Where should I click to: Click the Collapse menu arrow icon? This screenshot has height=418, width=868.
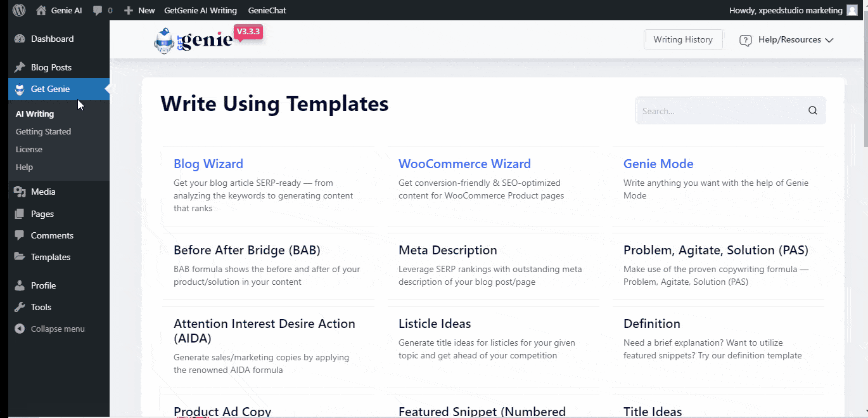(x=20, y=329)
